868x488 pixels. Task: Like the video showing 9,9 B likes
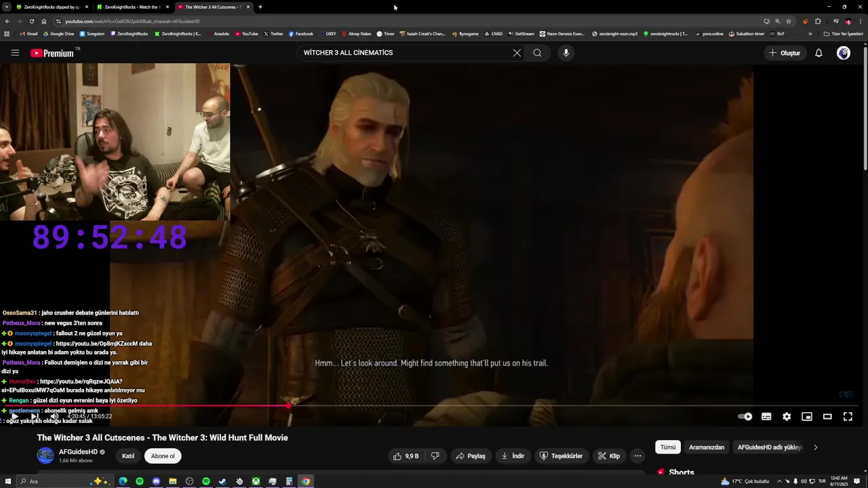[x=406, y=456]
